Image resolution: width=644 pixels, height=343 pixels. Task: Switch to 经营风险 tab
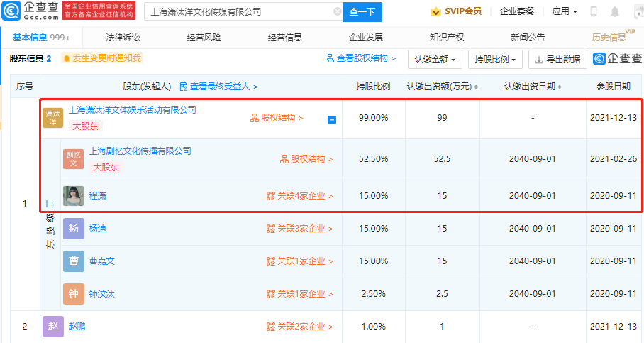tap(204, 38)
